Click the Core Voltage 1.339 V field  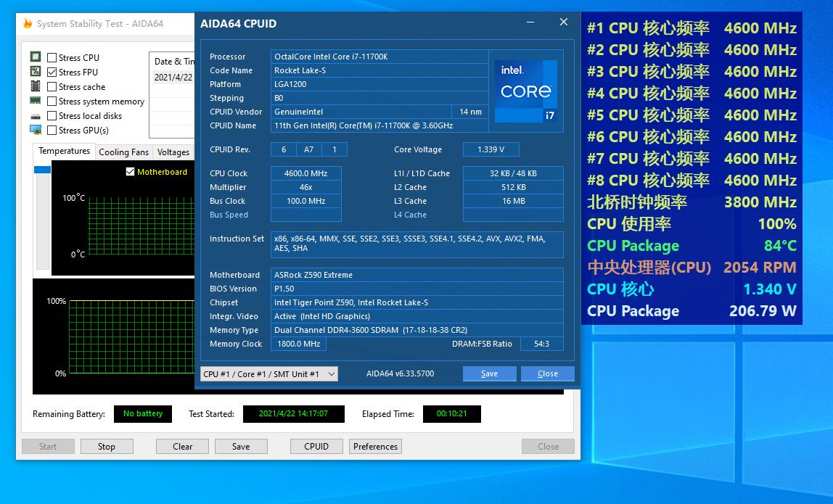coord(491,149)
